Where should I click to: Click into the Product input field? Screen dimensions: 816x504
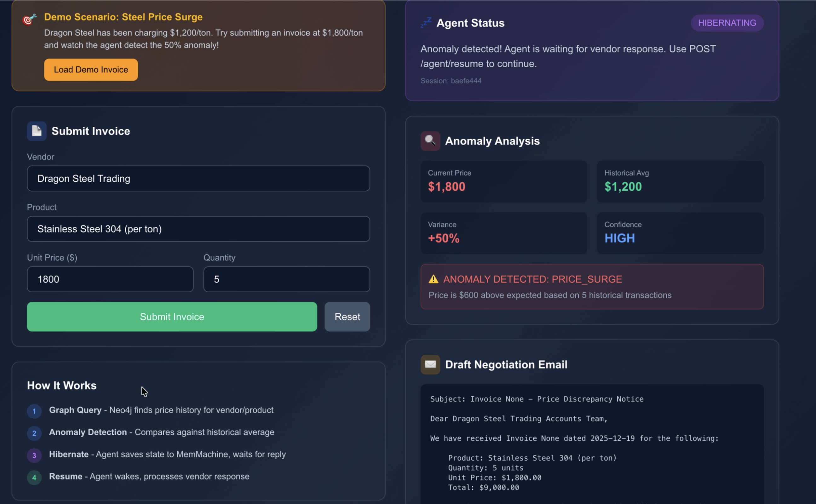[x=198, y=229]
